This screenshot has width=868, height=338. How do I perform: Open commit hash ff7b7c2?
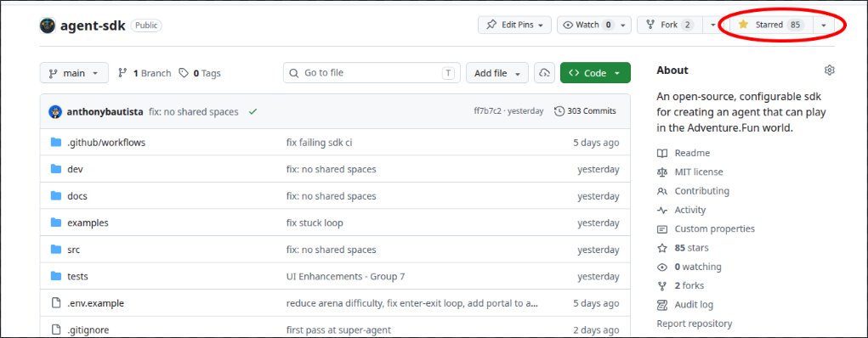[x=488, y=111]
